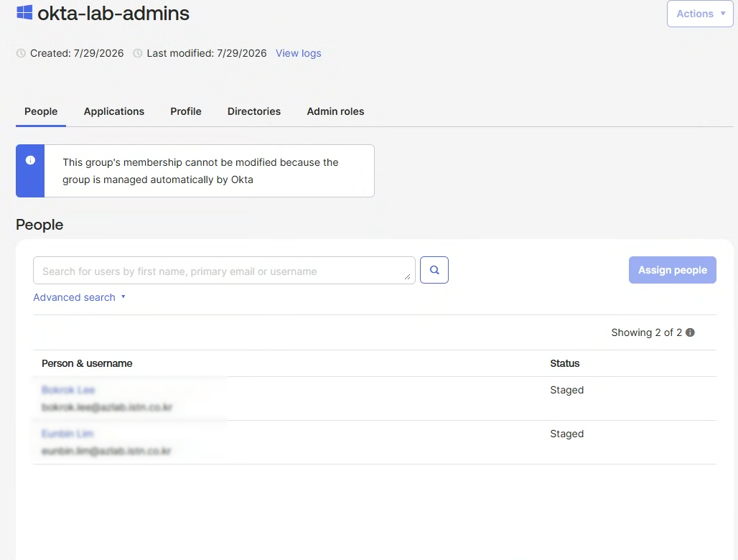This screenshot has height=560, width=738.
Task: Click the info icon beside Showing 2 of 2
Action: (690, 332)
